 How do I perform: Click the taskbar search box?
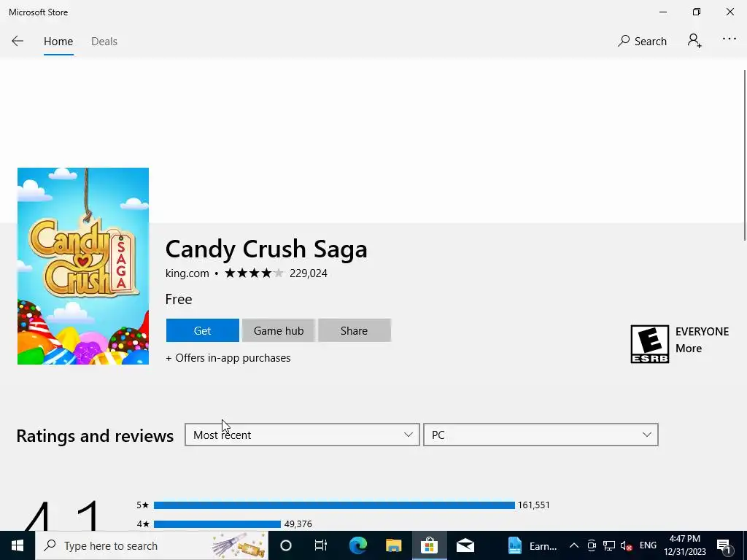(152, 545)
